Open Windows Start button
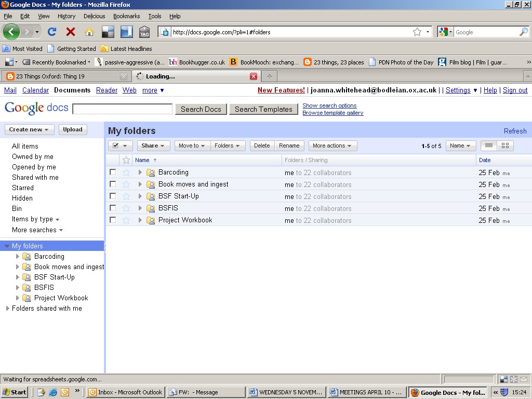The image size is (532, 399). click(14, 392)
